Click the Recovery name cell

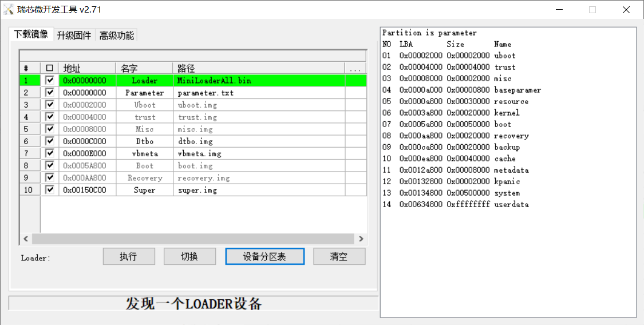coord(145,178)
